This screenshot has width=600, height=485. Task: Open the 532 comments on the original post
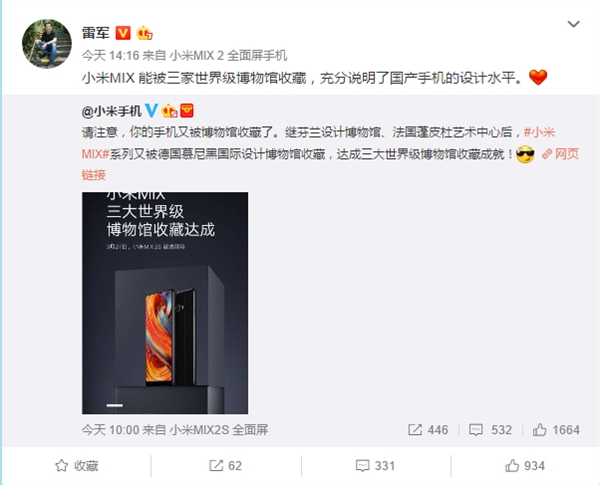click(x=490, y=430)
